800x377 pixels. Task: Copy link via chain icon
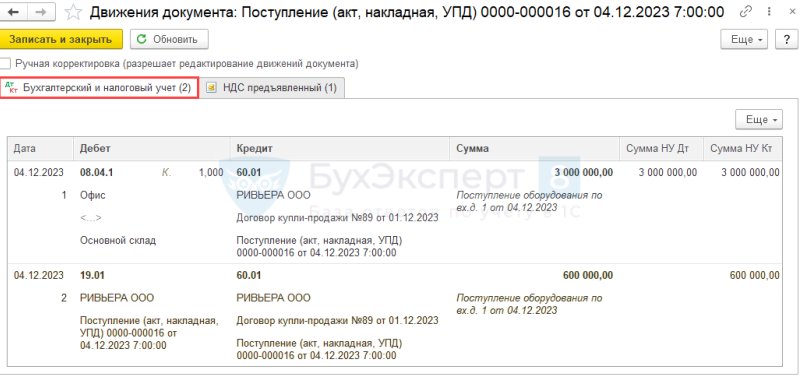[x=747, y=11]
